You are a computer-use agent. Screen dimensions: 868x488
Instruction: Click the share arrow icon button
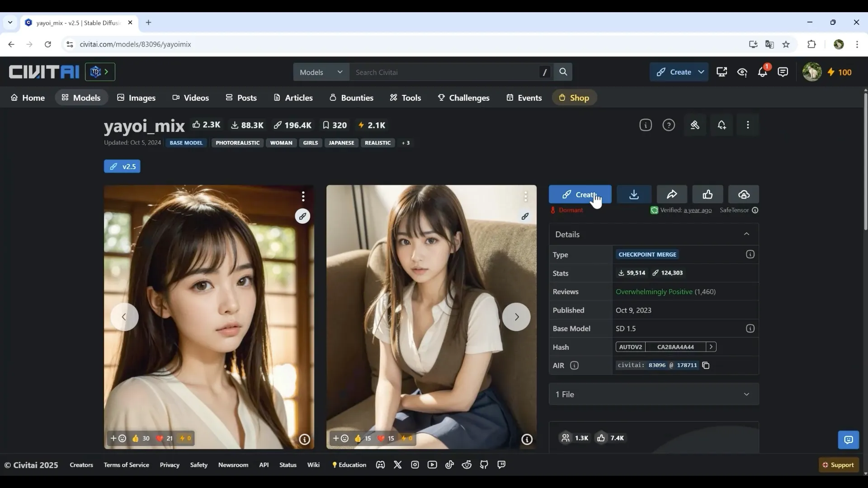click(x=672, y=194)
